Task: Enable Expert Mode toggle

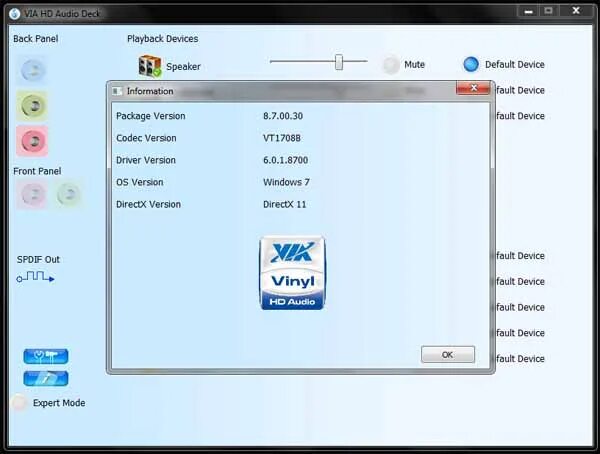Action: pos(19,403)
